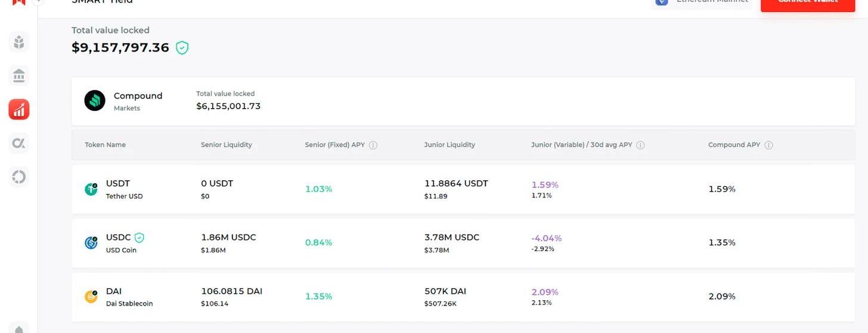868x333 pixels.
Task: Select the Compound Markets card
Action: click(463, 101)
